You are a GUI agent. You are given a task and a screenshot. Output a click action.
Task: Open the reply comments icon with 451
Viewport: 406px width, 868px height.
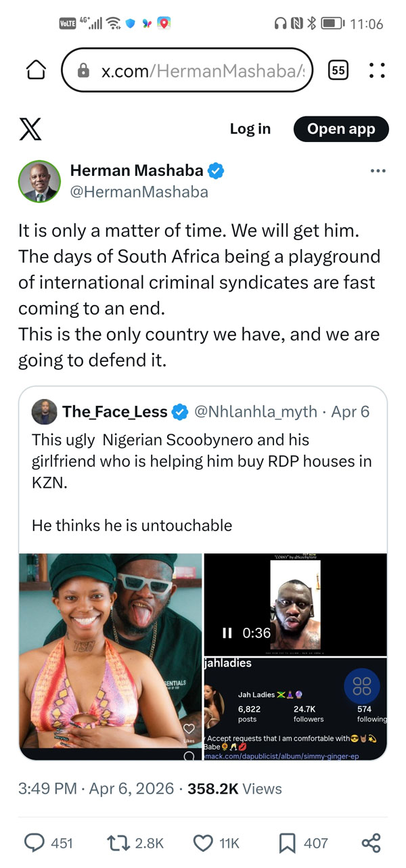tap(35, 842)
